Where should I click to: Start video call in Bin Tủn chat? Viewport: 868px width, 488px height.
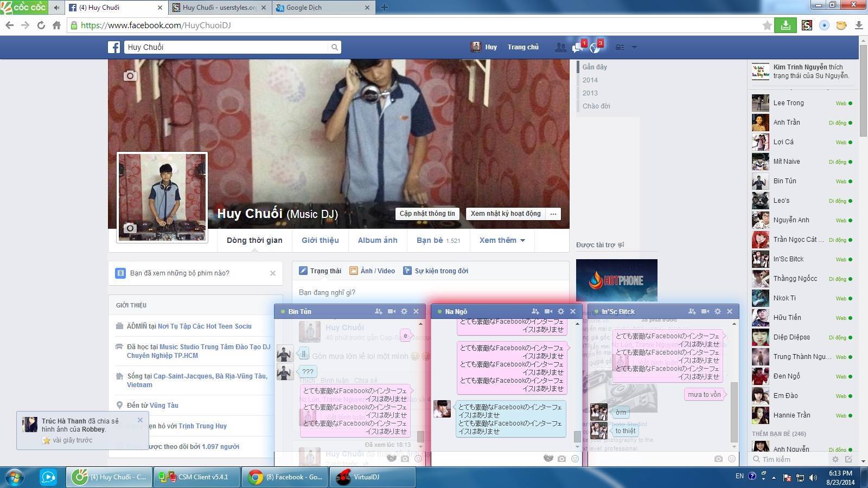point(392,311)
